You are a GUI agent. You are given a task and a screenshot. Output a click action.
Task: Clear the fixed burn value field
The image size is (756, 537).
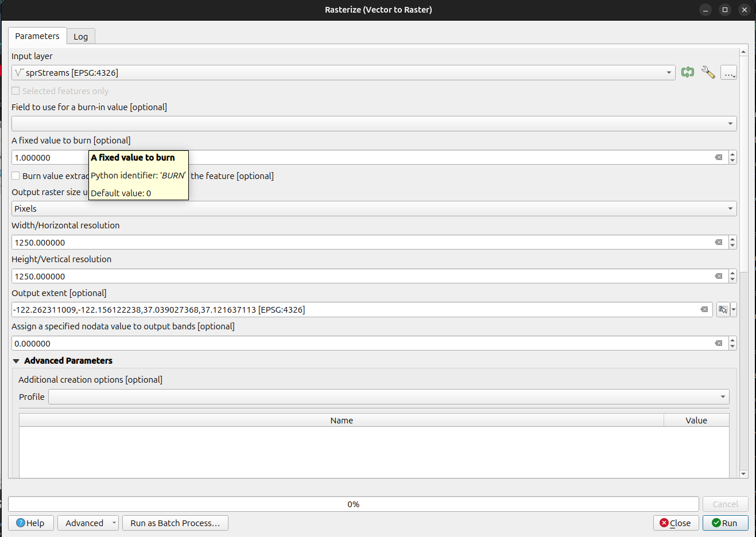718,157
